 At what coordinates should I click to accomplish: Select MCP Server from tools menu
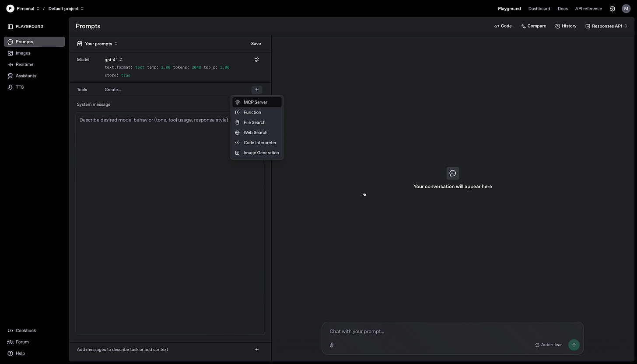(257, 102)
